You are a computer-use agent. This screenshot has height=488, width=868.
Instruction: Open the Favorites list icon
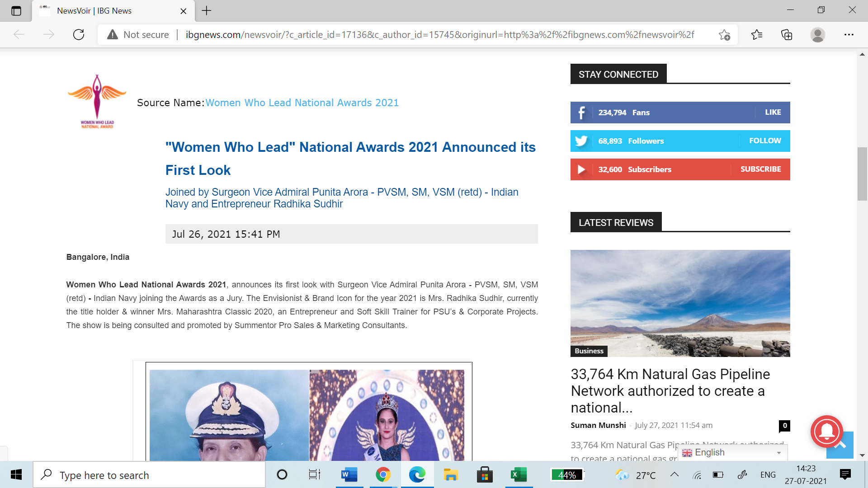[x=756, y=34]
